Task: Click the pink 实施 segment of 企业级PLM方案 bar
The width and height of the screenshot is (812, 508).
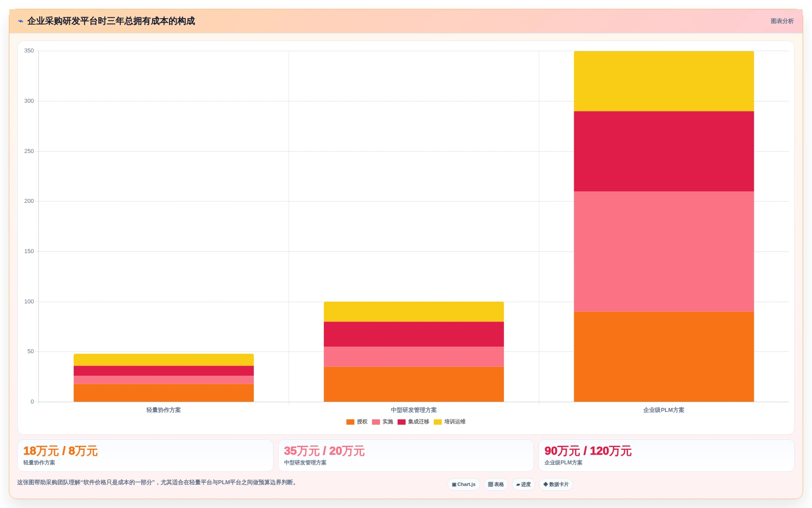Action: click(x=664, y=251)
